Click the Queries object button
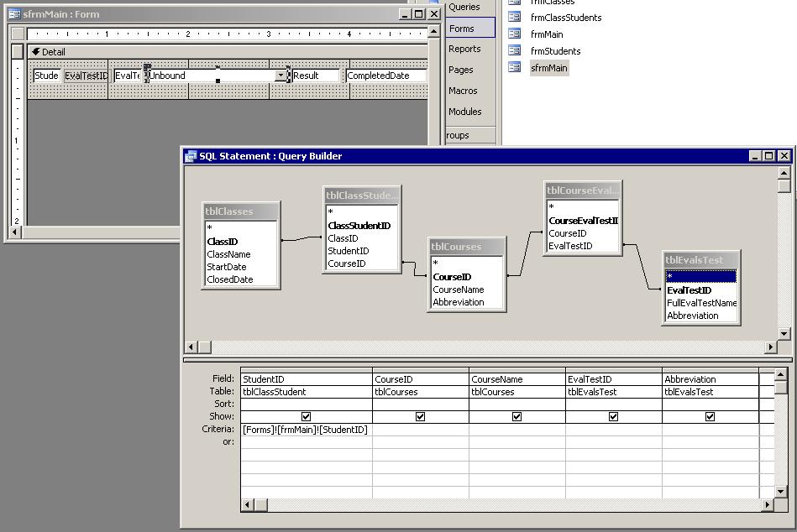 pyautogui.click(x=464, y=8)
